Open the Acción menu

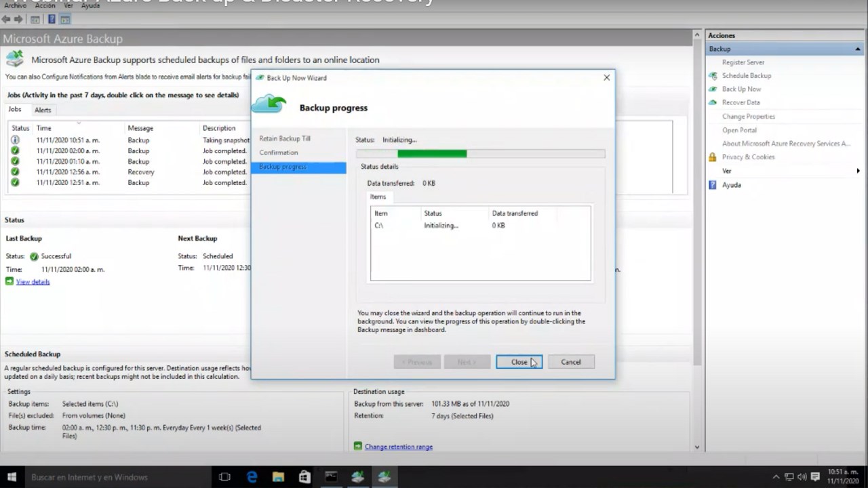point(45,5)
